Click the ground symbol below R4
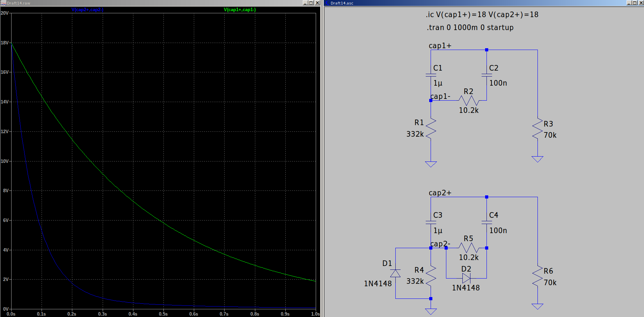 [x=431, y=311]
